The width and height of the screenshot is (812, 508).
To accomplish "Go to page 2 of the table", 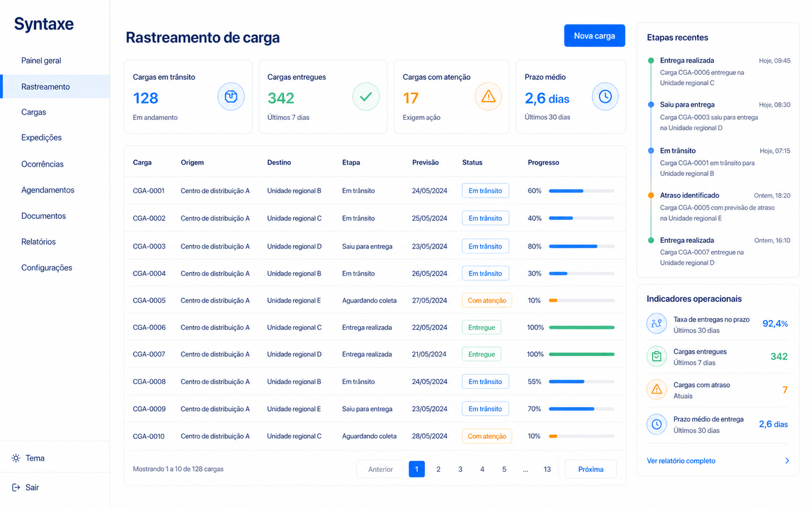I will point(438,469).
